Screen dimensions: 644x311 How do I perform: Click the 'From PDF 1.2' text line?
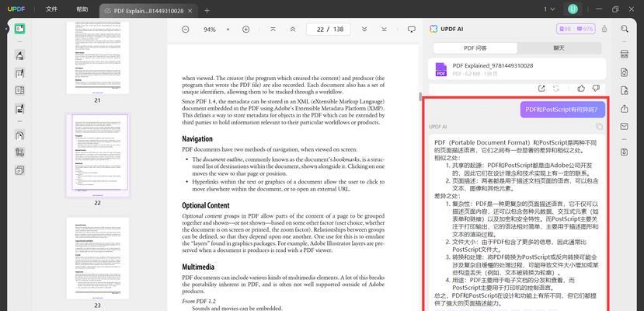(199, 301)
